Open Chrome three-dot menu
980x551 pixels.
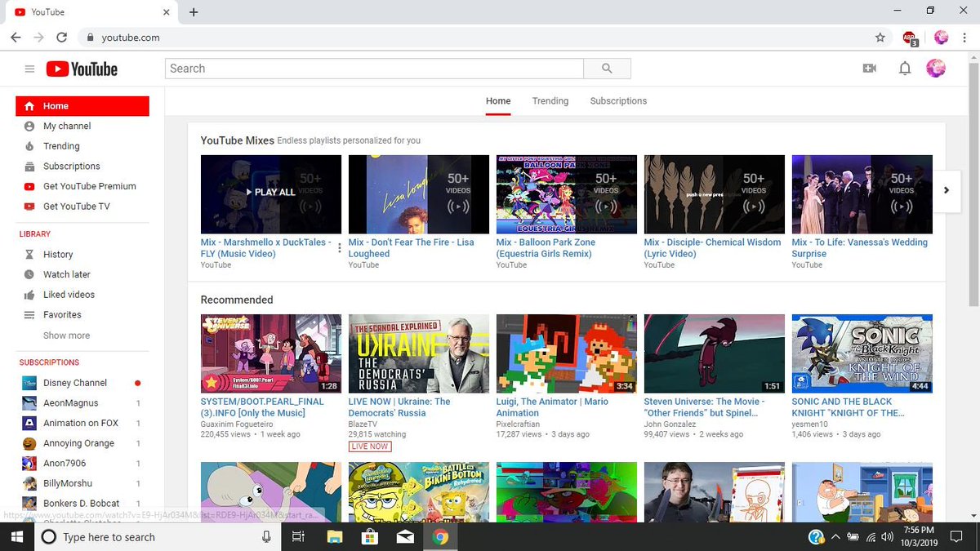(x=964, y=38)
